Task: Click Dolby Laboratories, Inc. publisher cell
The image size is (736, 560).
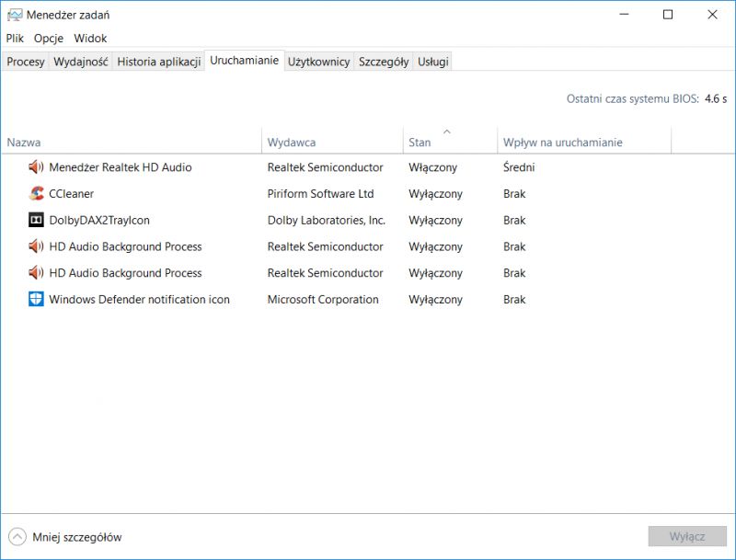Action: pos(327,220)
